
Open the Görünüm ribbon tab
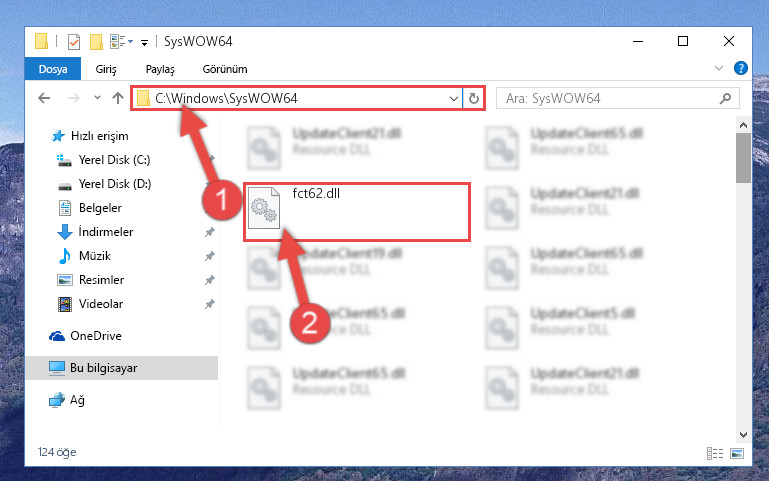click(225, 69)
